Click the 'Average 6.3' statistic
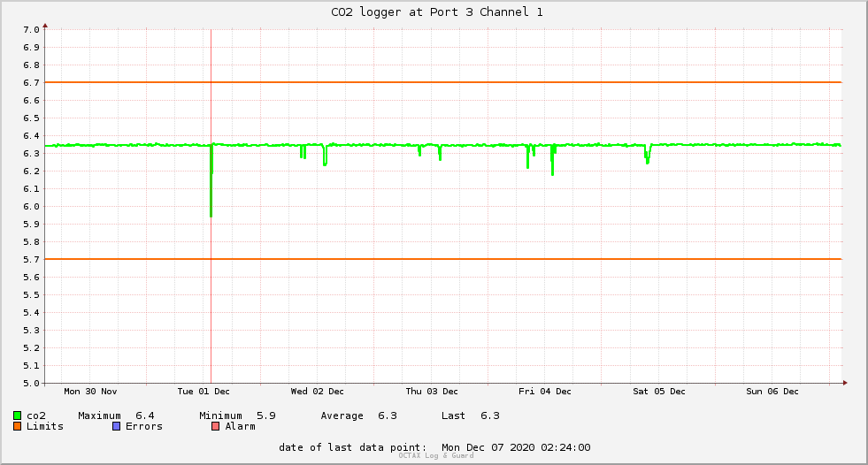This screenshot has width=868, height=465. tap(358, 415)
